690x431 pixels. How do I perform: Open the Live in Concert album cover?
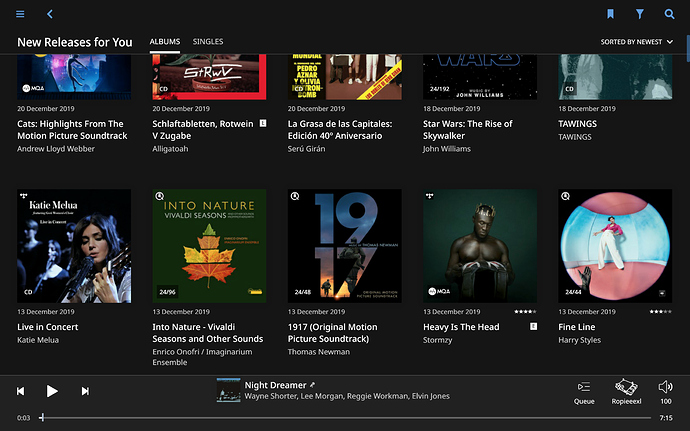[x=74, y=246]
